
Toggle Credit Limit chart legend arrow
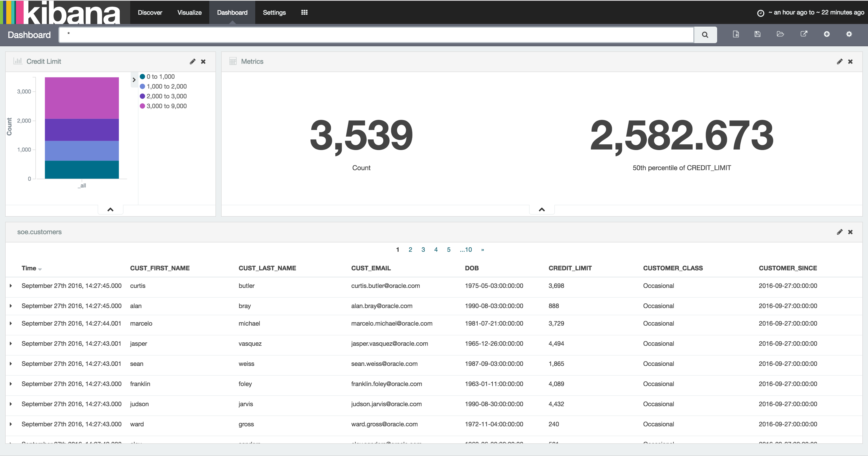[x=134, y=80]
